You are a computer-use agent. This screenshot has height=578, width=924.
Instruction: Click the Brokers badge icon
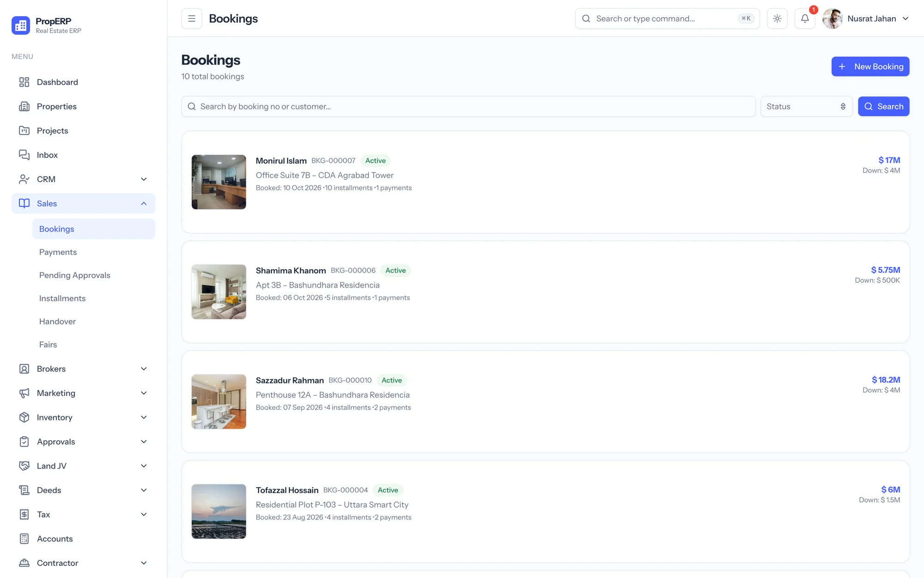(24, 369)
